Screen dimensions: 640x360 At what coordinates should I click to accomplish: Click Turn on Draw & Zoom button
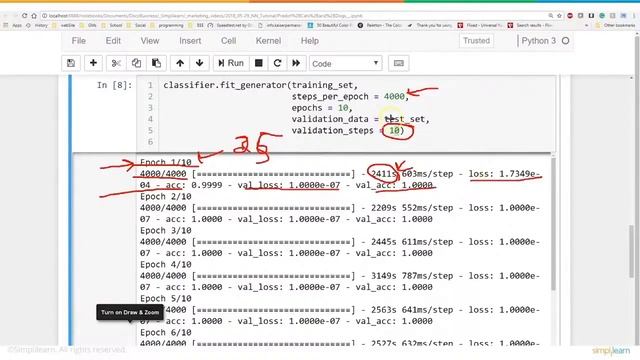coord(130,313)
